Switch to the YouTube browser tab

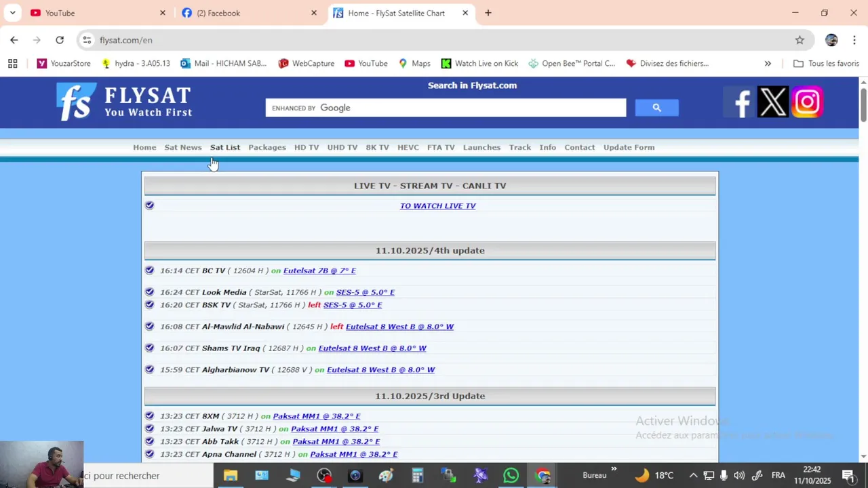pos(96,13)
